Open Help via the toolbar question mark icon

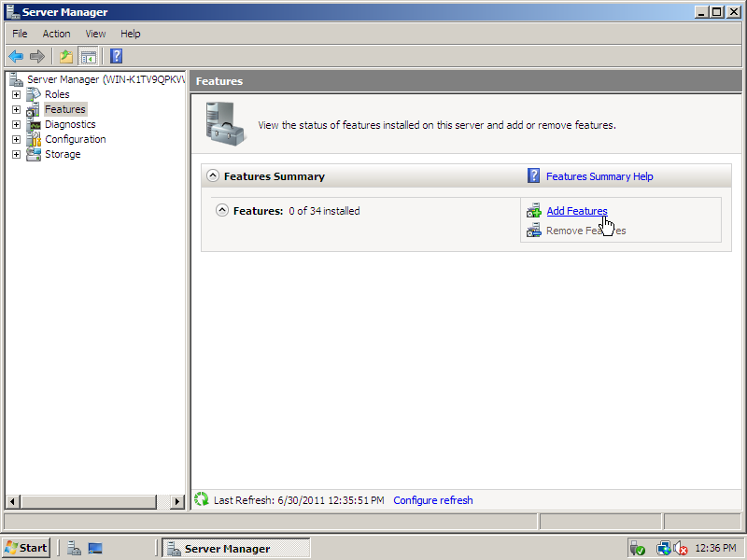tap(116, 56)
